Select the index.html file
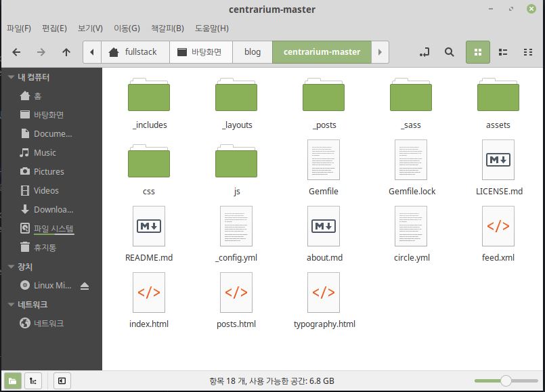Viewport: 545px width, 392px height. click(x=149, y=300)
